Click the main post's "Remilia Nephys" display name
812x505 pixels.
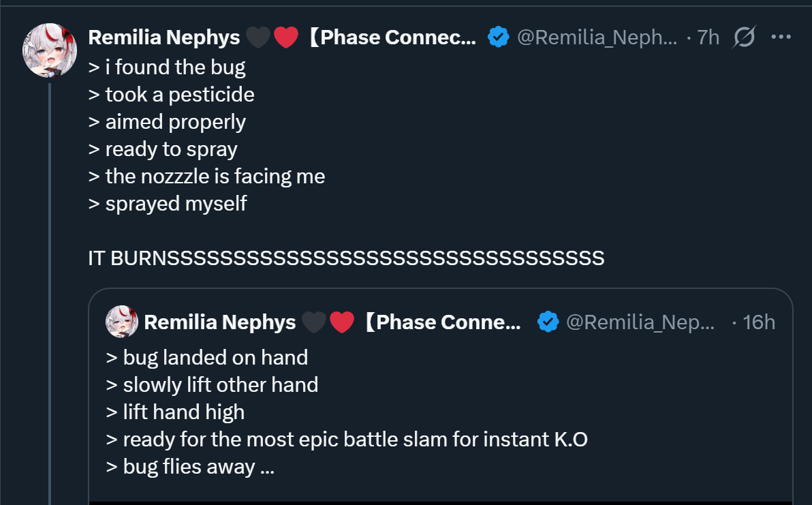tap(164, 37)
